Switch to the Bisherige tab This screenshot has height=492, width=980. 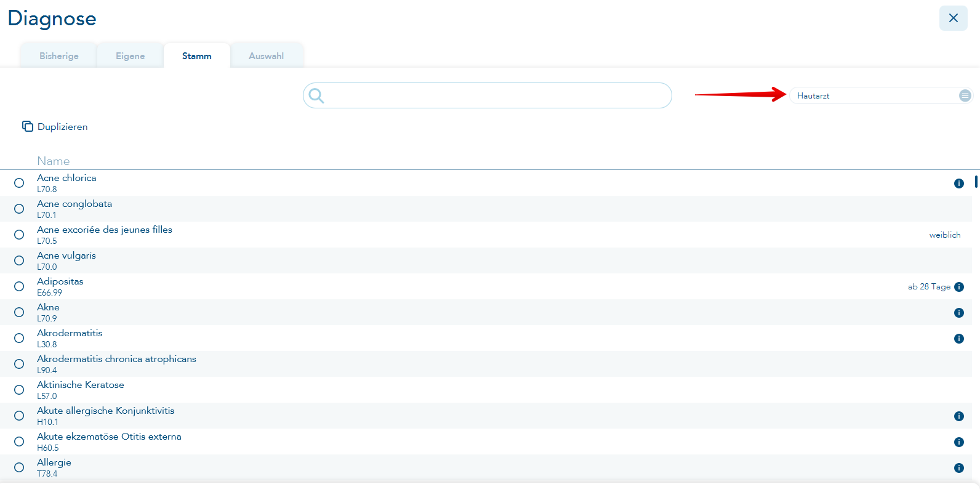[59, 56]
